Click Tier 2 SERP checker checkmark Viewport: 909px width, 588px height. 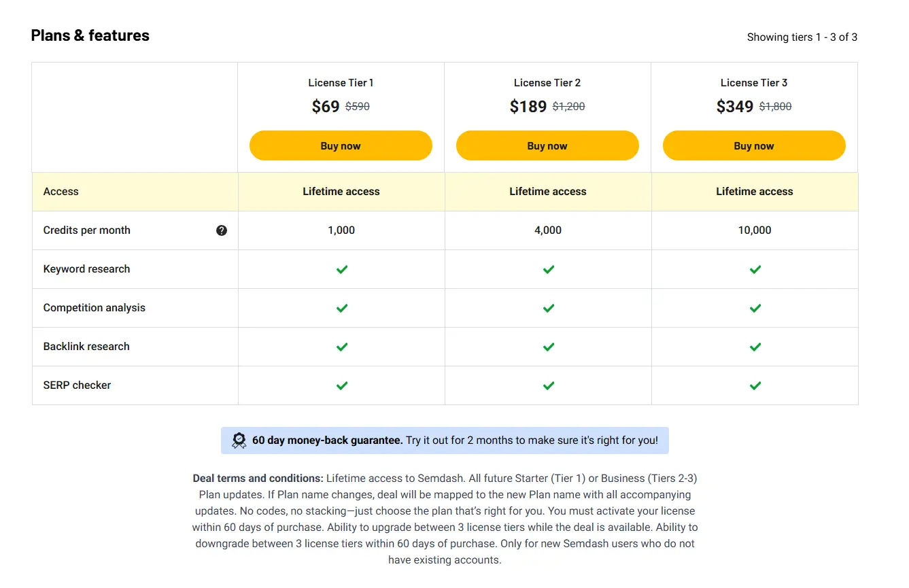(549, 385)
